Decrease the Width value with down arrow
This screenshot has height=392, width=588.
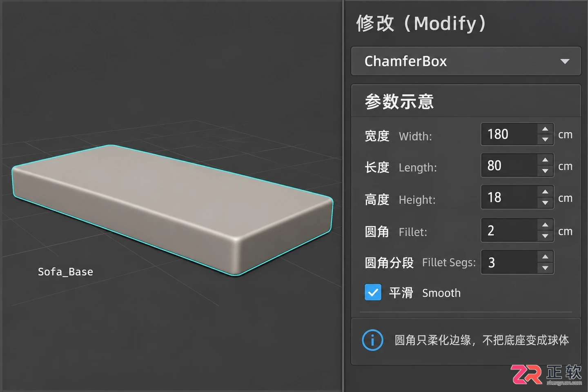545,140
